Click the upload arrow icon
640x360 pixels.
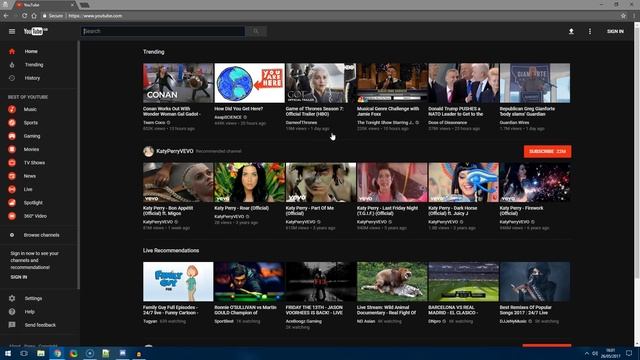571,31
